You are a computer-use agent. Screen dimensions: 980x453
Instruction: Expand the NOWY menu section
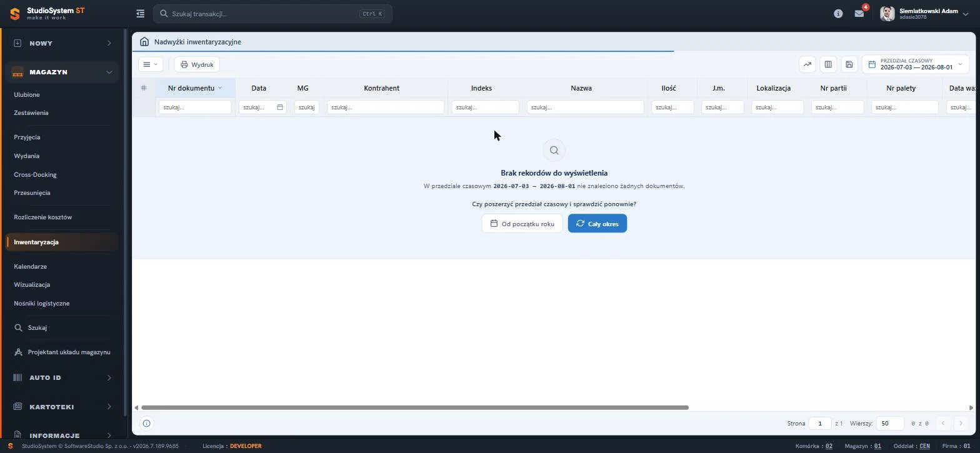click(x=62, y=43)
